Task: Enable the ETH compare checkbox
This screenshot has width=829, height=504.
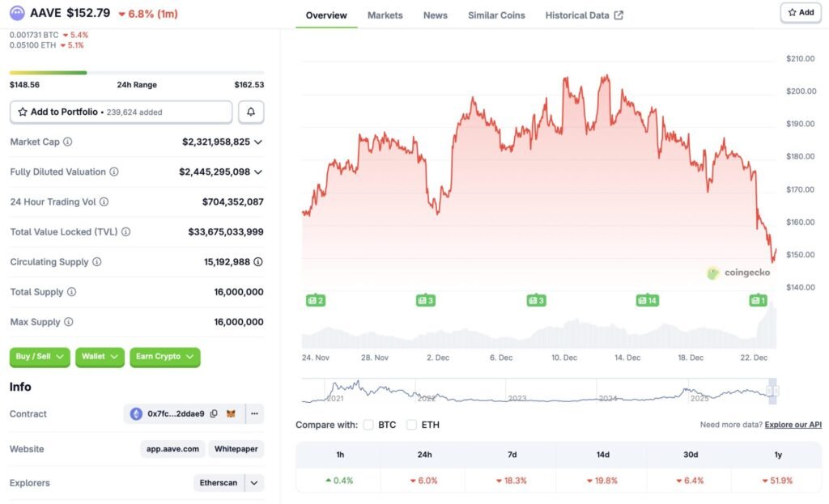Action: click(x=411, y=425)
